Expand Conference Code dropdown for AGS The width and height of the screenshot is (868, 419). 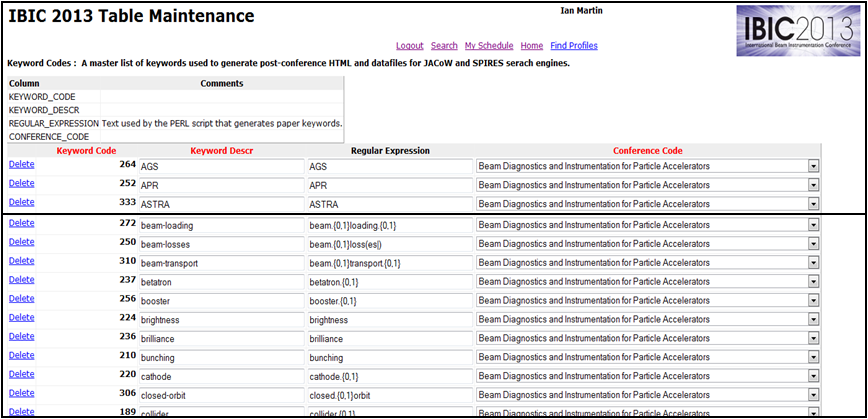pyautogui.click(x=813, y=166)
